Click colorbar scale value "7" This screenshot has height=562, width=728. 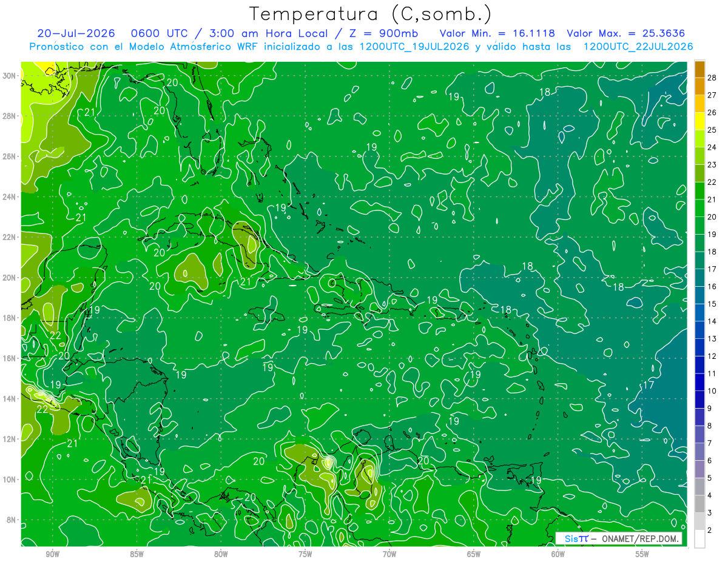point(710,443)
